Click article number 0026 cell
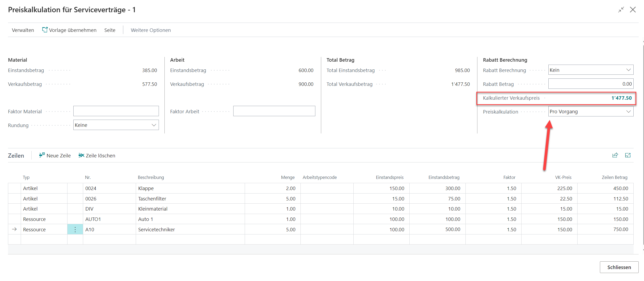The height and width of the screenshot is (281, 644). coord(109,199)
